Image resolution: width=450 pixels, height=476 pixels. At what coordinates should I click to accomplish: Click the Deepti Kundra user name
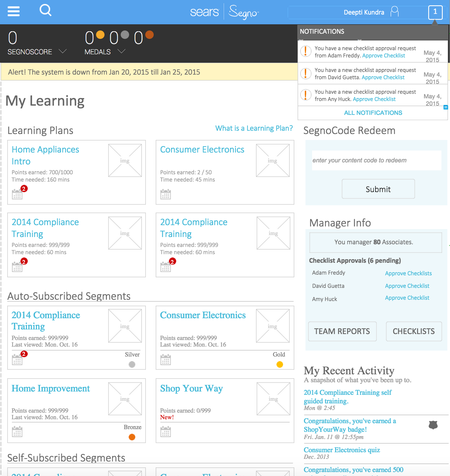364,12
